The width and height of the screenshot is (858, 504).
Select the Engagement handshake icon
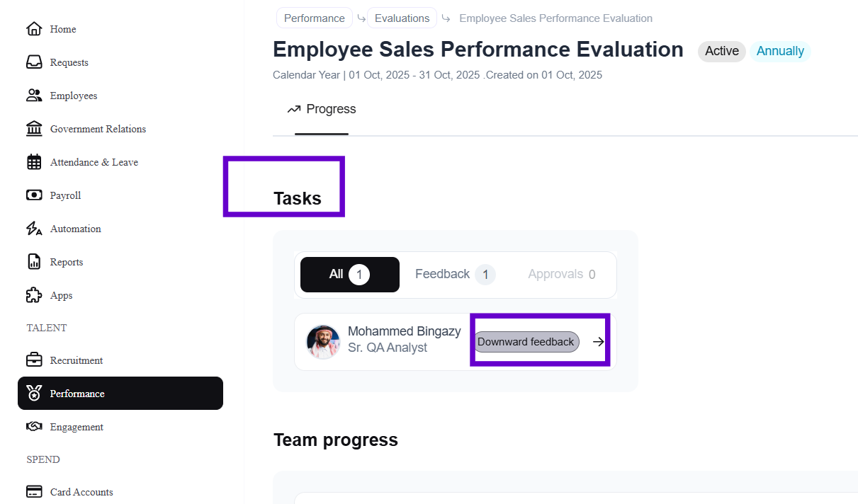[x=34, y=427]
